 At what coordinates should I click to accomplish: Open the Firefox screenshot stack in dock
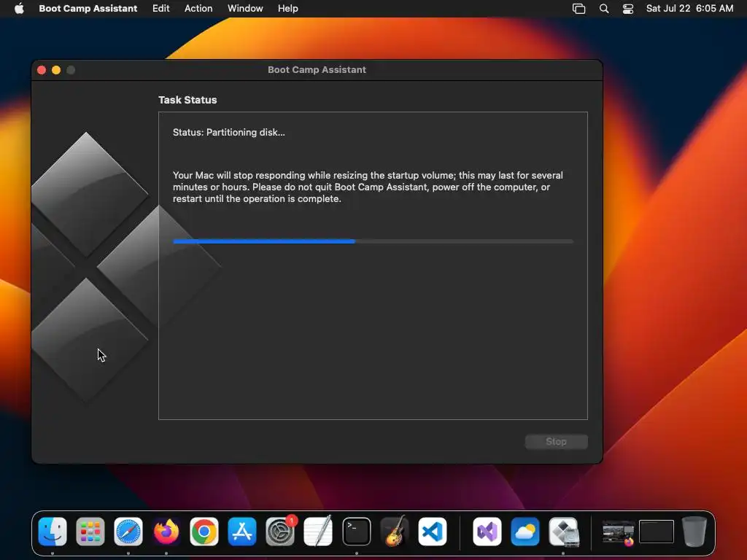619,532
